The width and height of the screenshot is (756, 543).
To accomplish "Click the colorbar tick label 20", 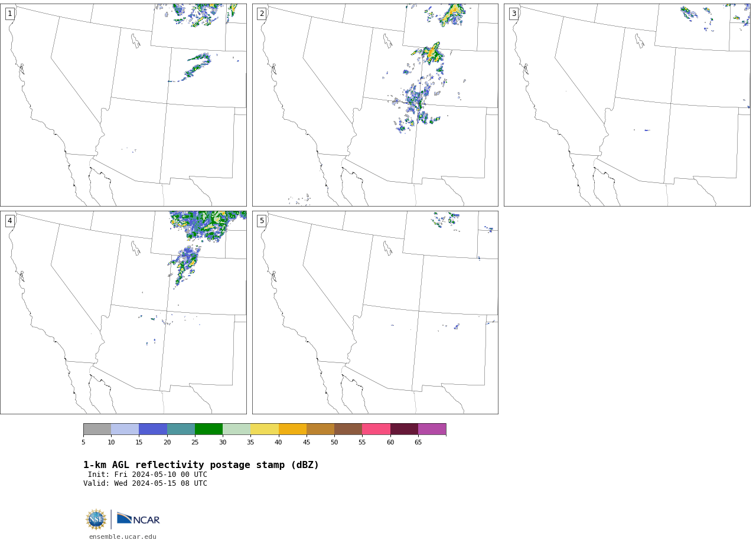I will pos(167,442).
